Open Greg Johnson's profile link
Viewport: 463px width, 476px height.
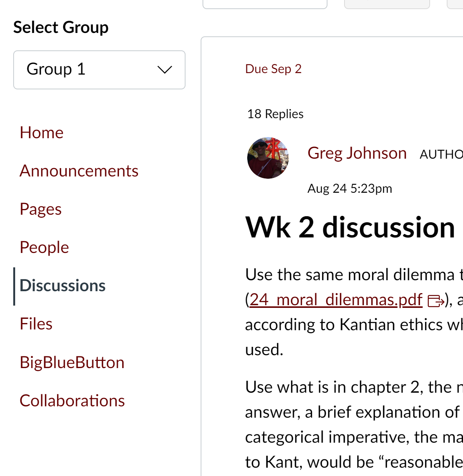click(357, 153)
